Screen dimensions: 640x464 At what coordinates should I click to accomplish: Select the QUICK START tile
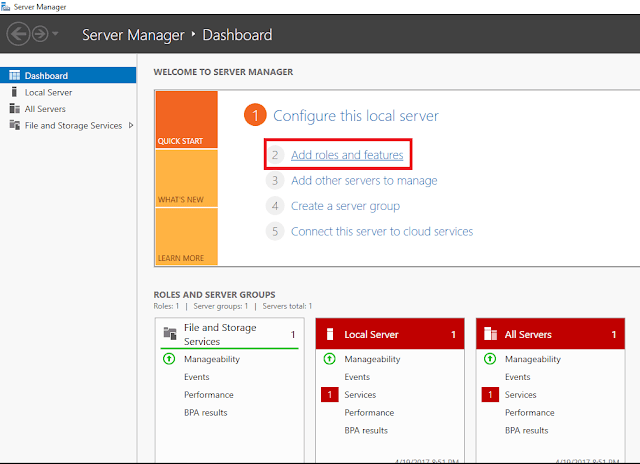(187, 119)
